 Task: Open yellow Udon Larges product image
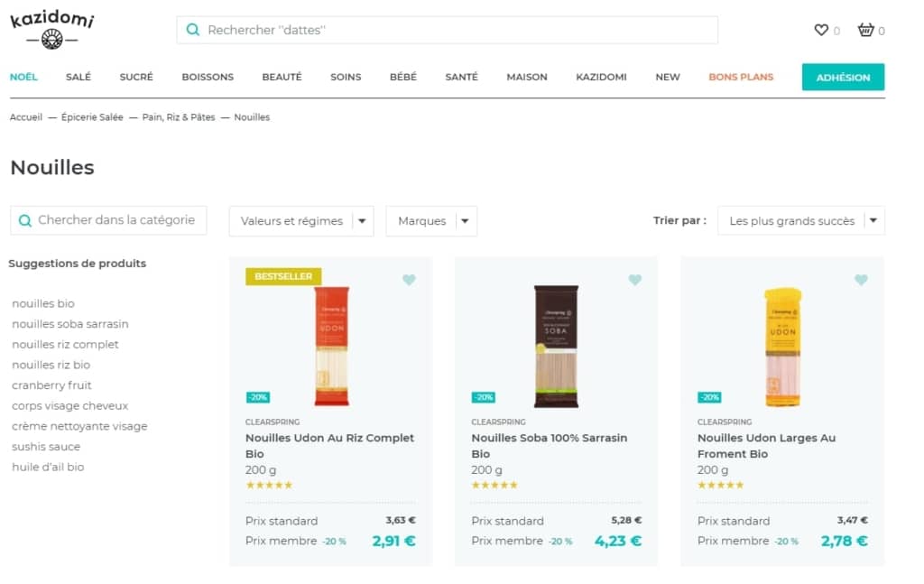click(782, 348)
